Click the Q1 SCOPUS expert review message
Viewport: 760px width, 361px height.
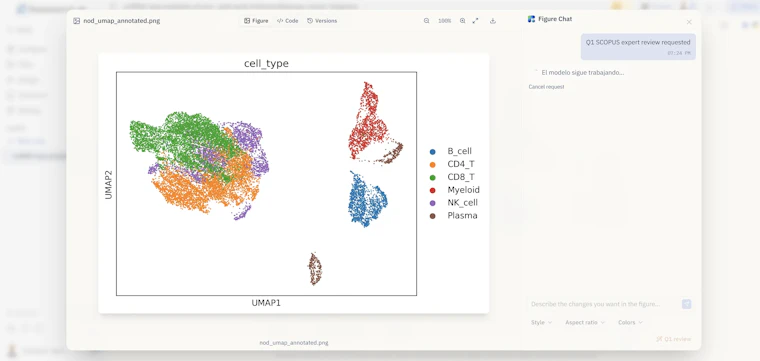[638, 47]
